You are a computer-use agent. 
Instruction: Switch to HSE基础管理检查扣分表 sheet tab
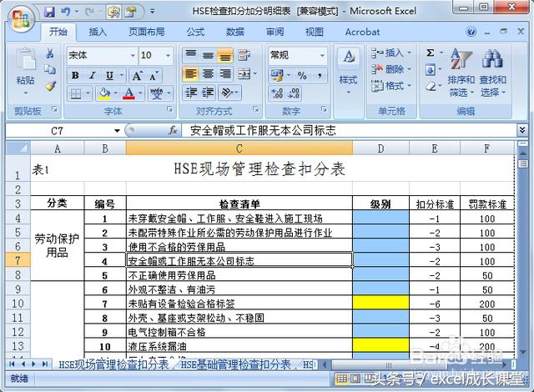tap(236, 364)
